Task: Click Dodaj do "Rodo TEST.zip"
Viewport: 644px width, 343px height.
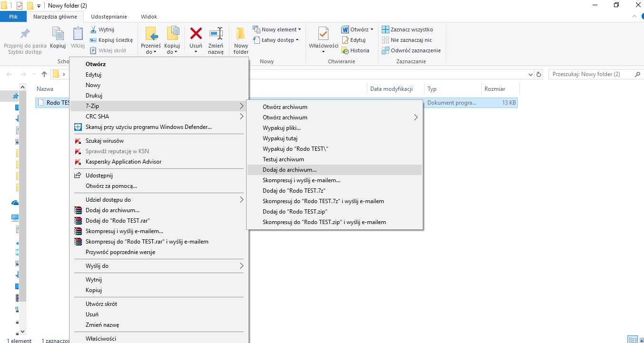Action: [335, 212]
